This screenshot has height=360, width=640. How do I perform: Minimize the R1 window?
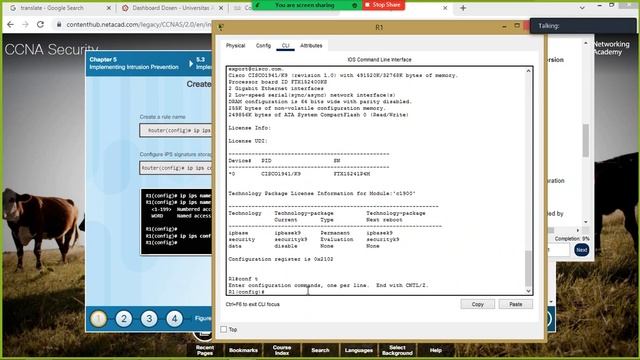tap(504, 27)
